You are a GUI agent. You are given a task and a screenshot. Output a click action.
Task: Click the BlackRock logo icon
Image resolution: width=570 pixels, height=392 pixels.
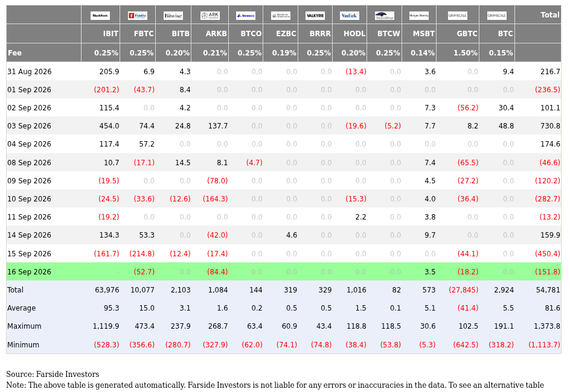100,16
